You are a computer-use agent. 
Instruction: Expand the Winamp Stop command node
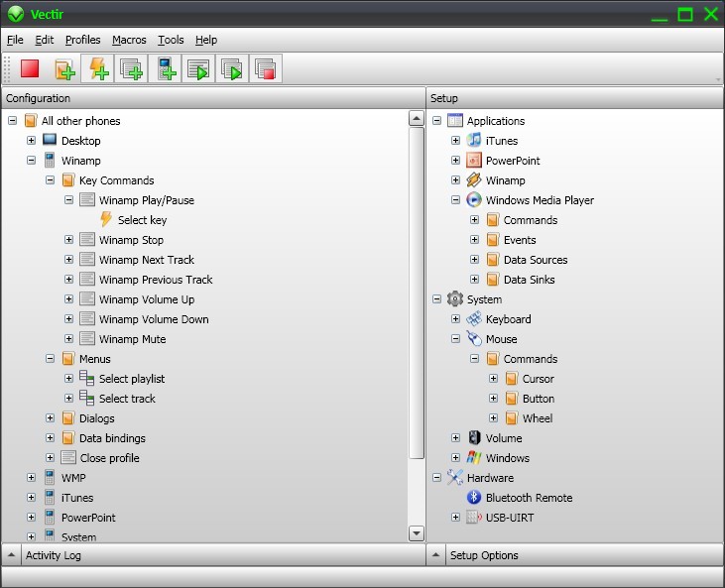(x=69, y=240)
